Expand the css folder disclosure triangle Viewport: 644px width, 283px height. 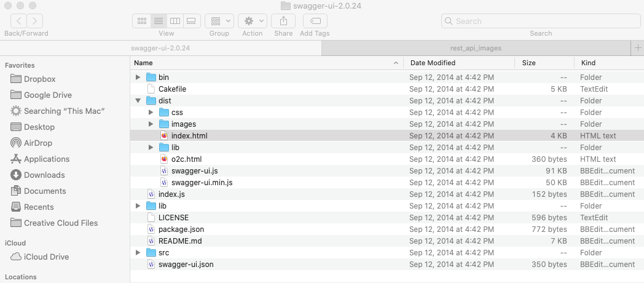pos(151,113)
